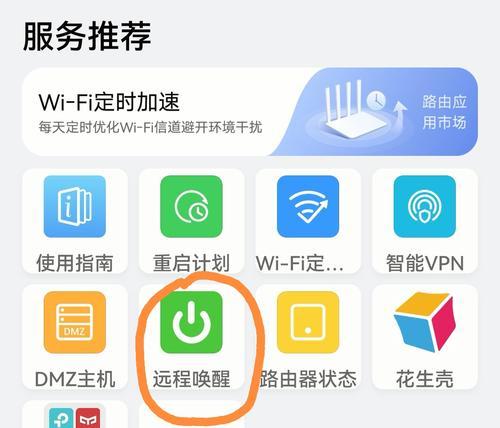Tap the green 远程唤醒 power icon
500x428 pixels.
[191, 322]
